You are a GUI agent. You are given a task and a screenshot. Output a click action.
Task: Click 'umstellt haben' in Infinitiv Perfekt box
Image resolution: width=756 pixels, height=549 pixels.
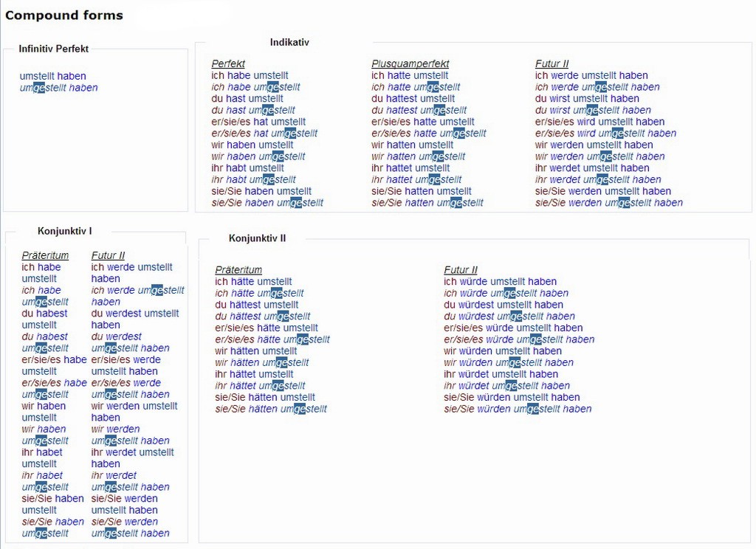point(52,76)
